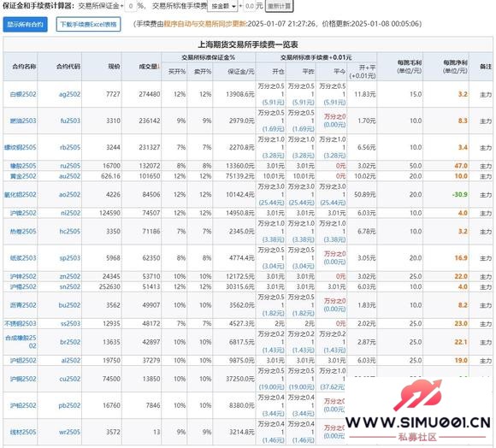
Task: Click the 显示所有合约 button
Action: point(26,24)
